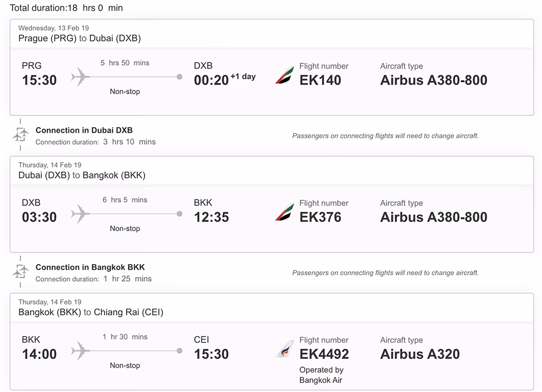542x392 pixels.
Task: Click the Bangkok connection transfer icon
Action: [21, 272]
